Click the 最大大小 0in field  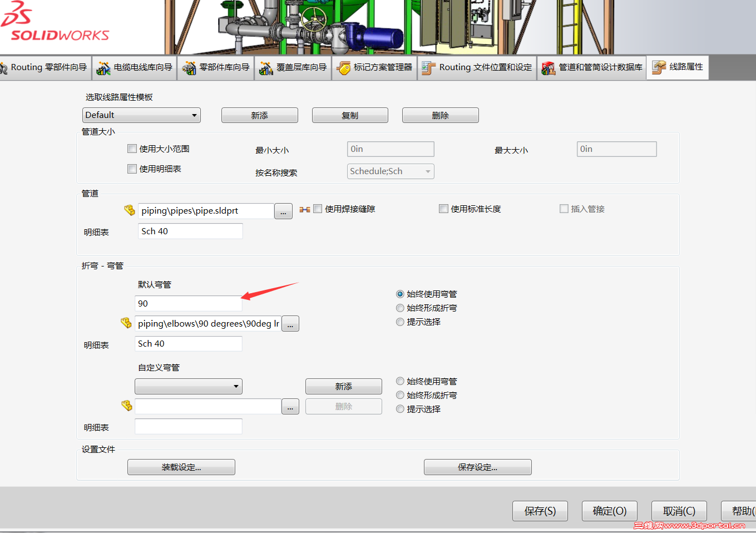tap(617, 149)
